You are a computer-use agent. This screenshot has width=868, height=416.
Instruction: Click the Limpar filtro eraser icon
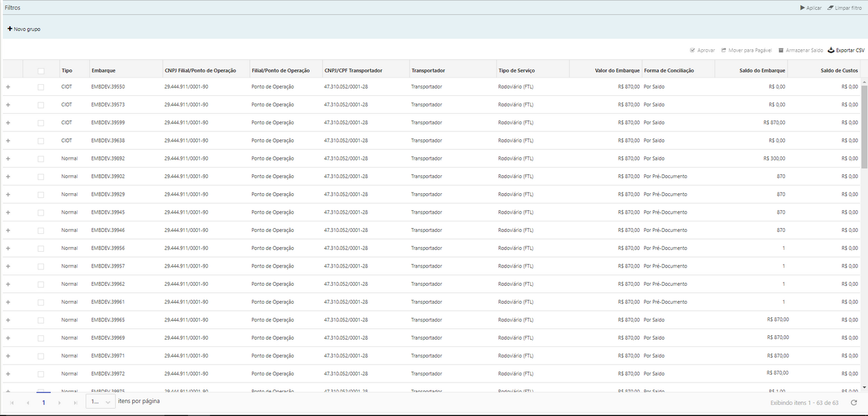click(831, 8)
